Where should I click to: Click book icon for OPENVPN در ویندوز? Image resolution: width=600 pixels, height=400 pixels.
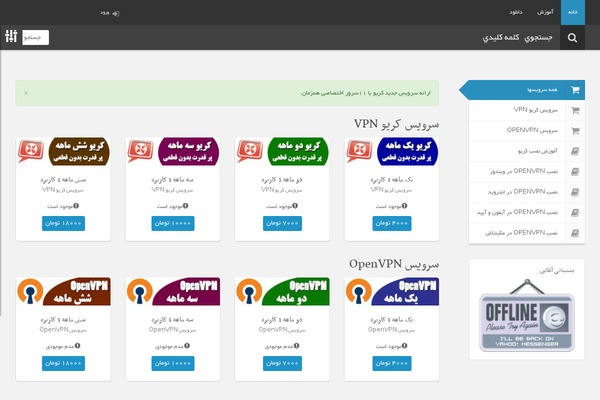coord(575,171)
